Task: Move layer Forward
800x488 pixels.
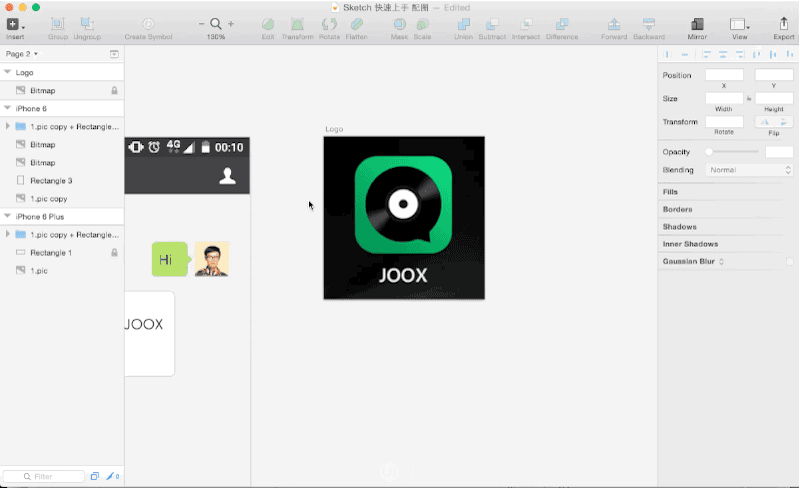Action: click(614, 24)
